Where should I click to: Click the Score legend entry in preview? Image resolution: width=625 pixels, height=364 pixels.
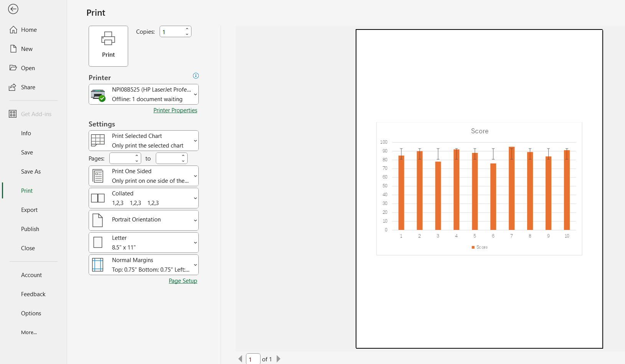[480, 247]
